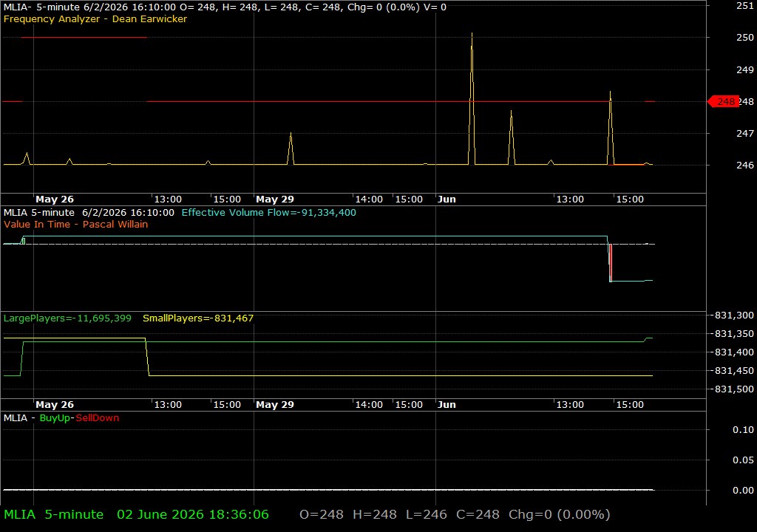The height and width of the screenshot is (532, 757).
Task: Click '14:00' on the players pane time axis
Action: (369, 405)
